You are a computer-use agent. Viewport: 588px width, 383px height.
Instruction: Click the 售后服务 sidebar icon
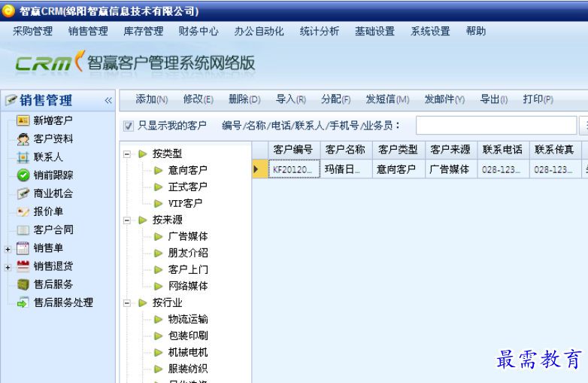23,284
